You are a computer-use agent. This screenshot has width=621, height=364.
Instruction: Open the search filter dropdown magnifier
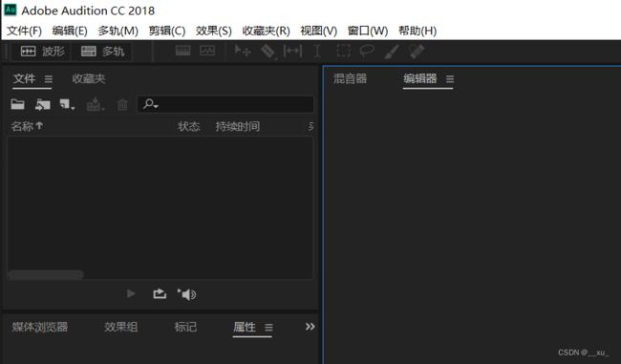coord(151,104)
